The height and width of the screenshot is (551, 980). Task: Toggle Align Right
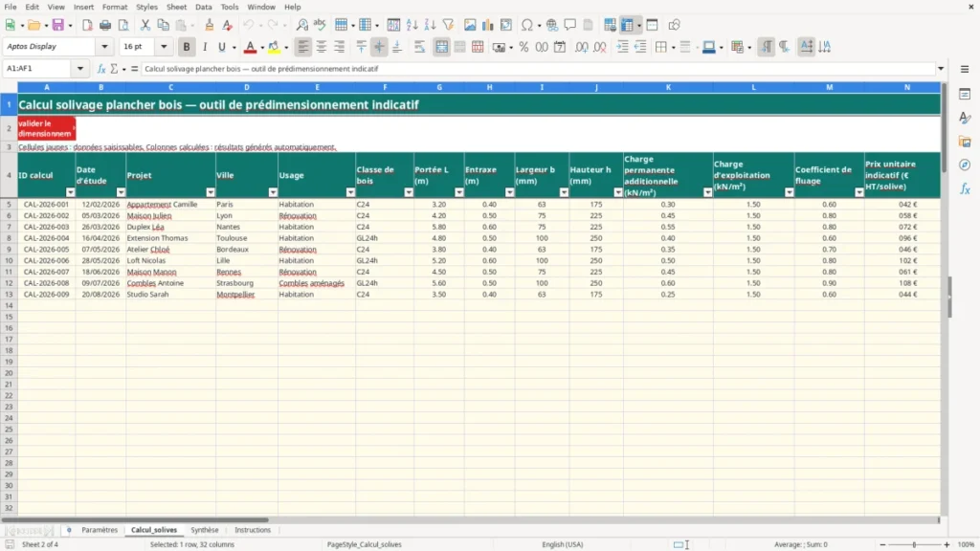pyautogui.click(x=340, y=47)
